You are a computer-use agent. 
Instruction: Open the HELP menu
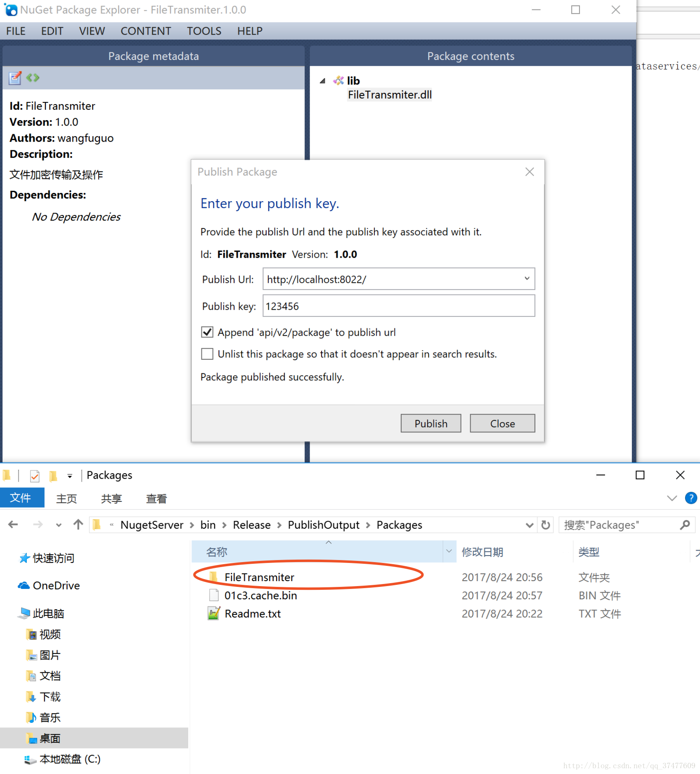pos(250,31)
